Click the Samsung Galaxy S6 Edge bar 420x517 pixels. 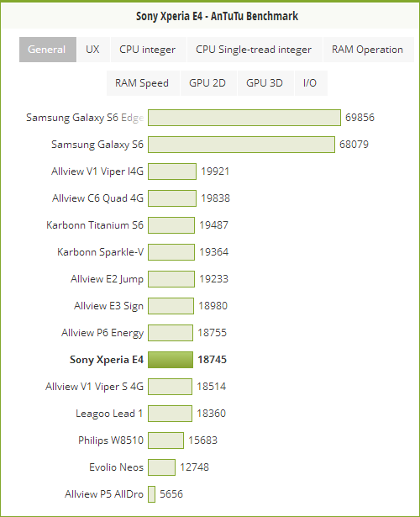(244, 118)
